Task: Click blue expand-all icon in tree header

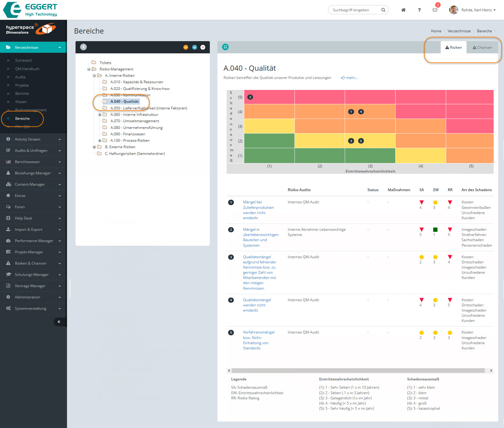Action: click(194, 47)
